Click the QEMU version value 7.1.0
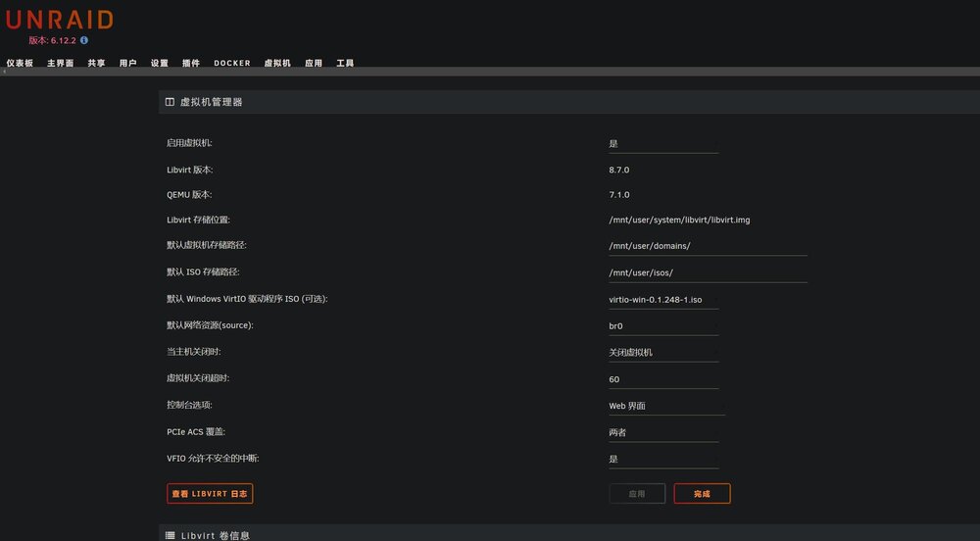 (x=618, y=195)
